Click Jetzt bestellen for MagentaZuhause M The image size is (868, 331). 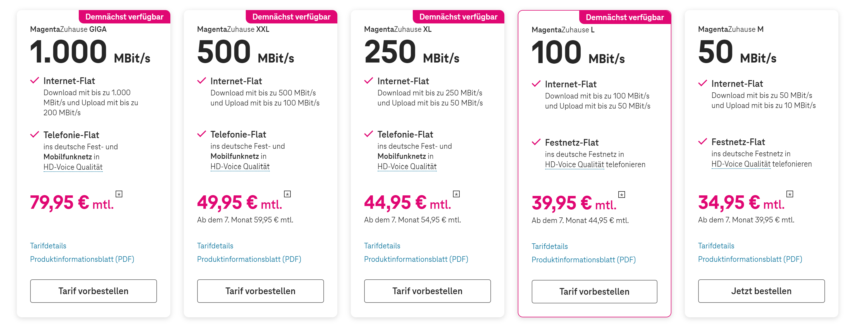(x=761, y=291)
